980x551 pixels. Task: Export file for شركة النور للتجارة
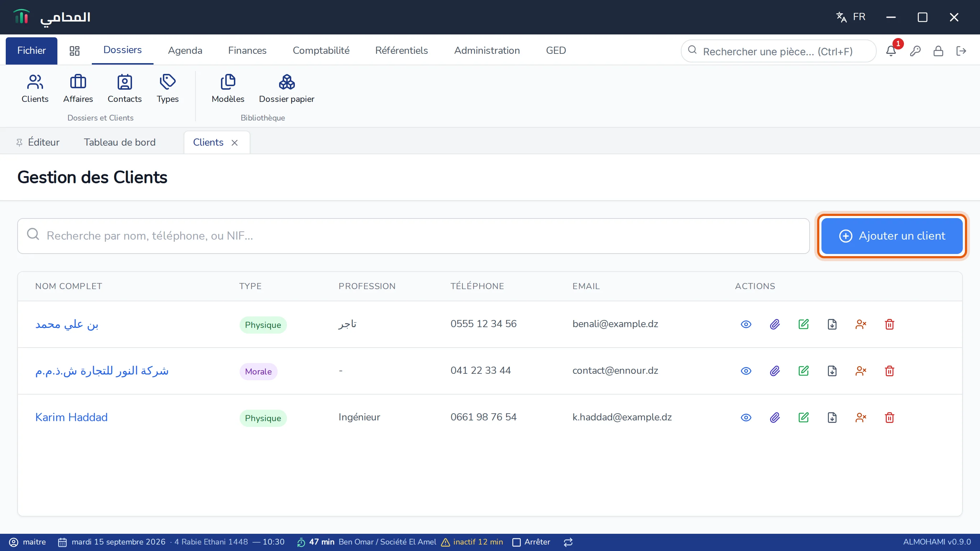pyautogui.click(x=832, y=371)
